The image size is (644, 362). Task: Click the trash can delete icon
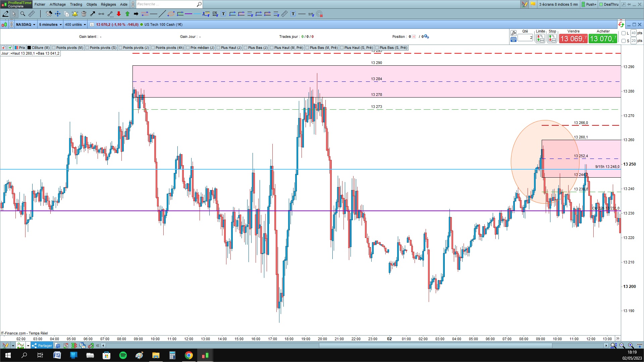84,14
